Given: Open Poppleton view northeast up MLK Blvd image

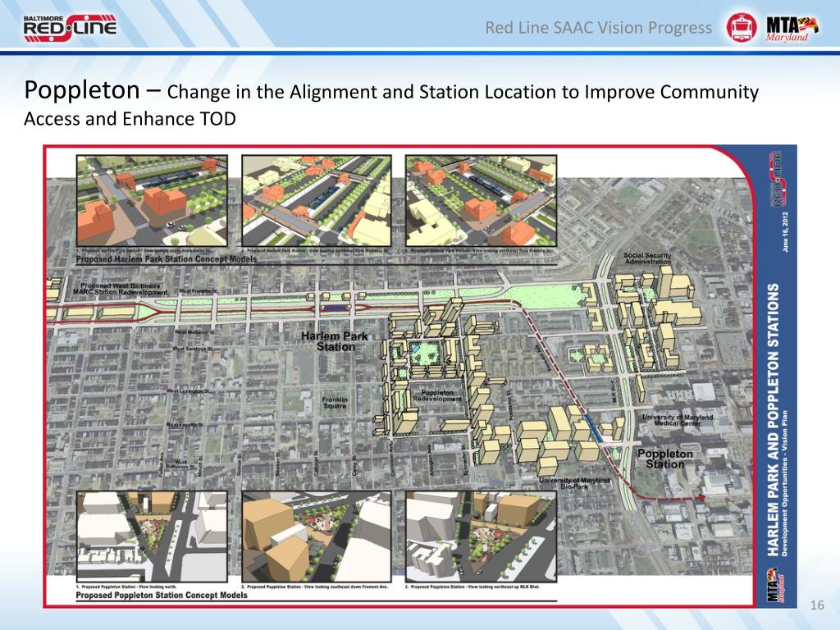Looking at the screenshot, I should tap(481, 536).
